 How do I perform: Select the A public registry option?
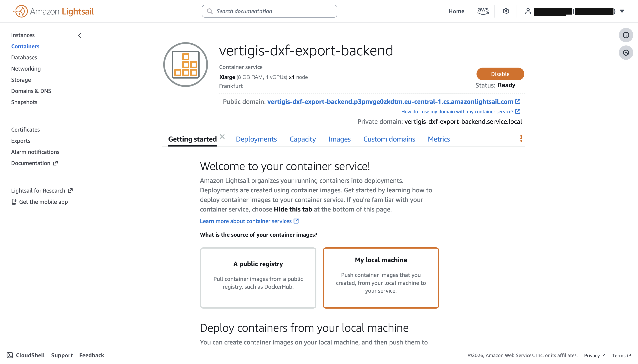click(x=258, y=278)
